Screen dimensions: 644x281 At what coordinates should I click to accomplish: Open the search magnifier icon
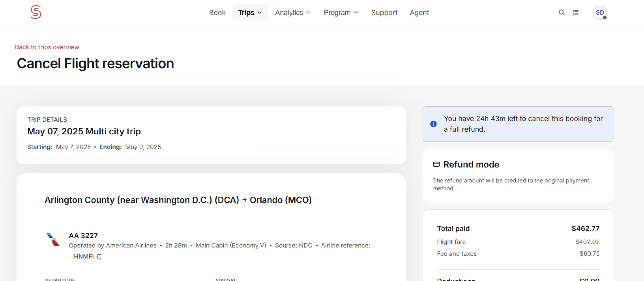tap(562, 12)
